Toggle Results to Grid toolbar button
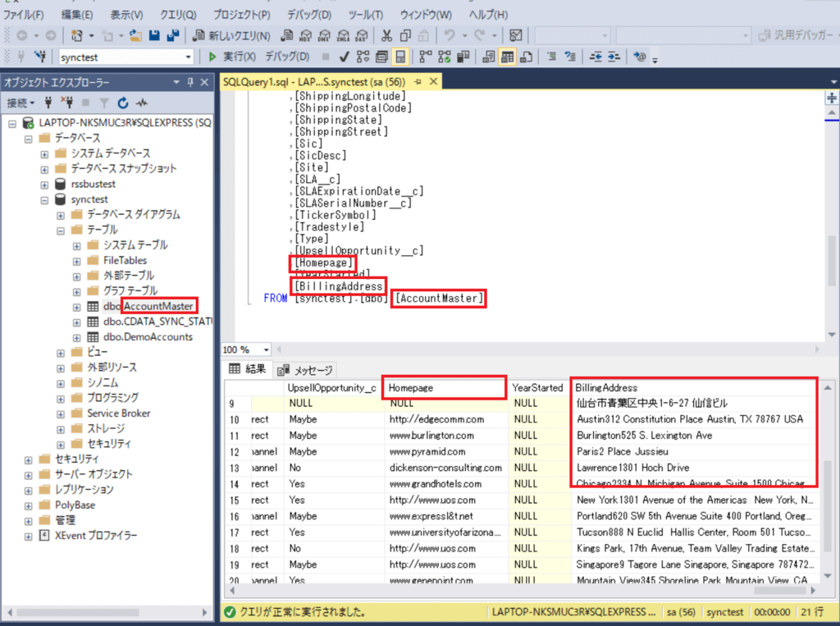The width and height of the screenshot is (840, 626). pos(507,57)
